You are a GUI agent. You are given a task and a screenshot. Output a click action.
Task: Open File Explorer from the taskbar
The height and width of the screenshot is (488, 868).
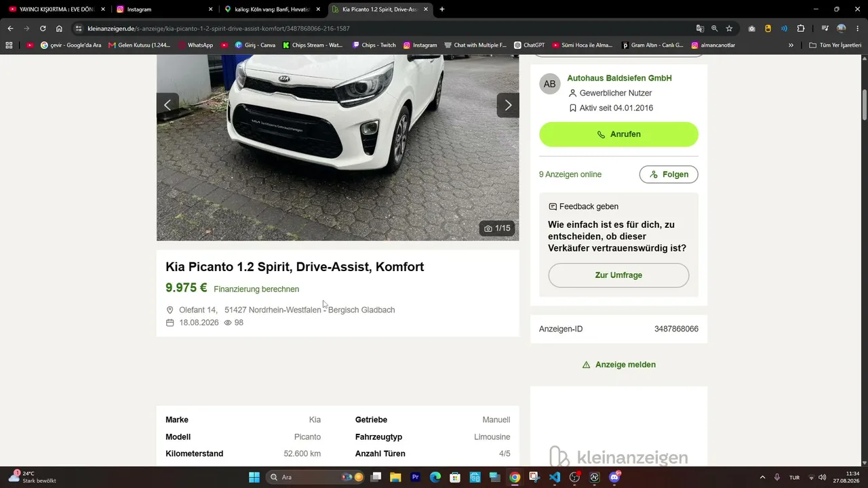coord(395,477)
